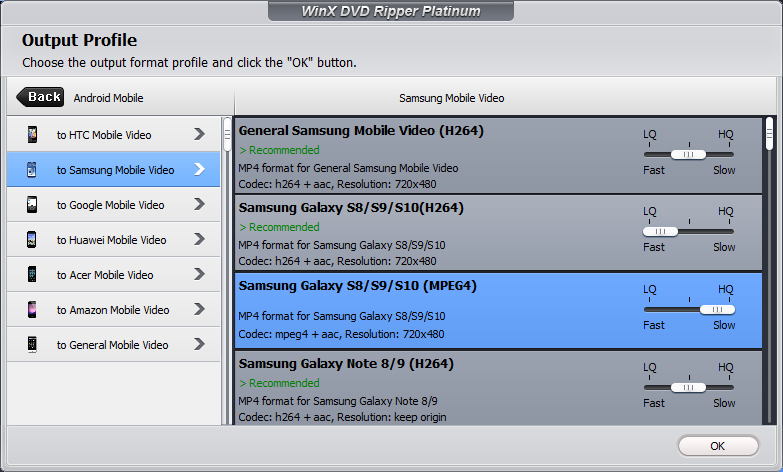The image size is (783, 472).
Task: Click the Amazon Mobile Video phone icon
Action: coord(32,309)
